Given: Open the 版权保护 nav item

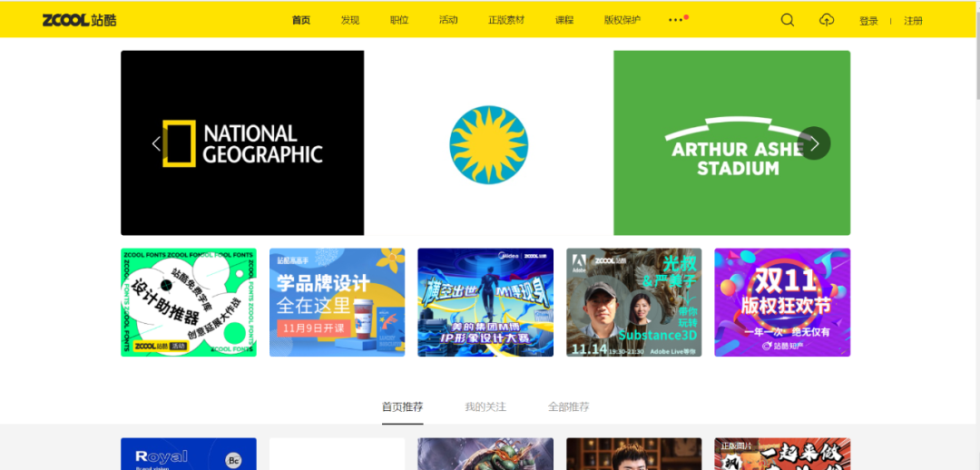Looking at the screenshot, I should [x=622, y=20].
